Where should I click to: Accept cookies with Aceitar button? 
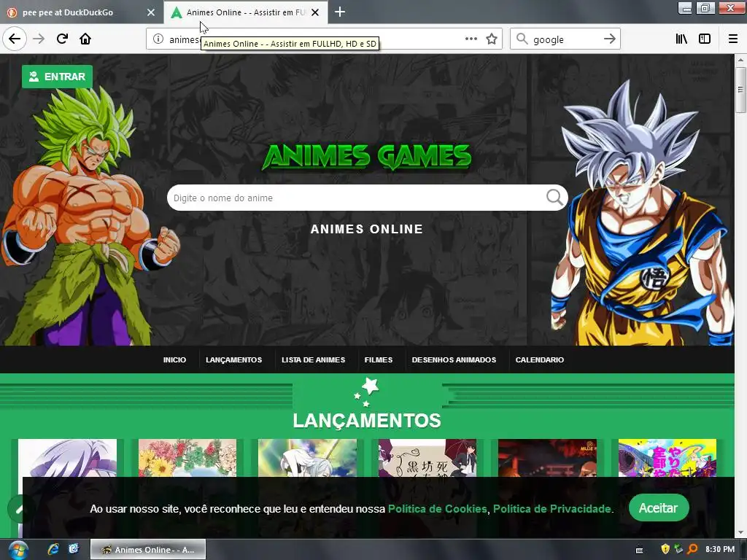pyautogui.click(x=659, y=507)
